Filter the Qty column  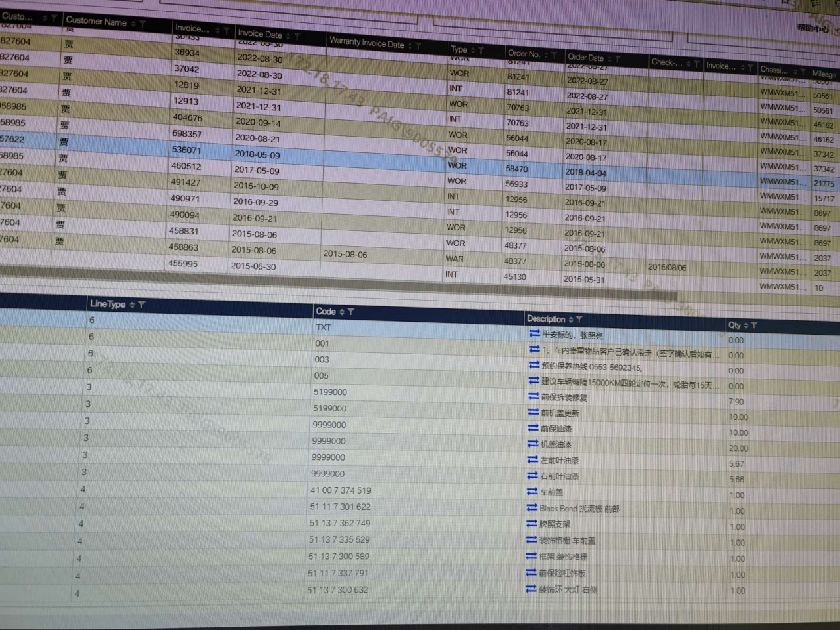(754, 325)
